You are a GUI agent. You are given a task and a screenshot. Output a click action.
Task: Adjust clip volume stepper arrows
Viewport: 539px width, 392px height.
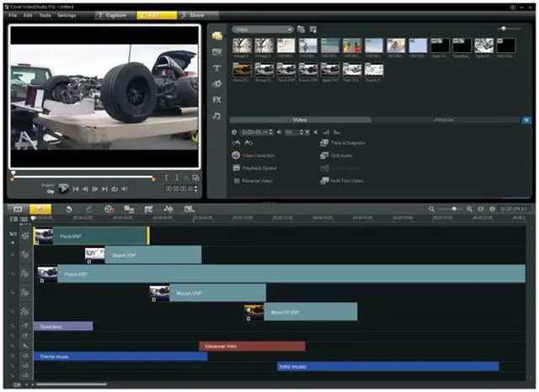pyautogui.click(x=302, y=132)
